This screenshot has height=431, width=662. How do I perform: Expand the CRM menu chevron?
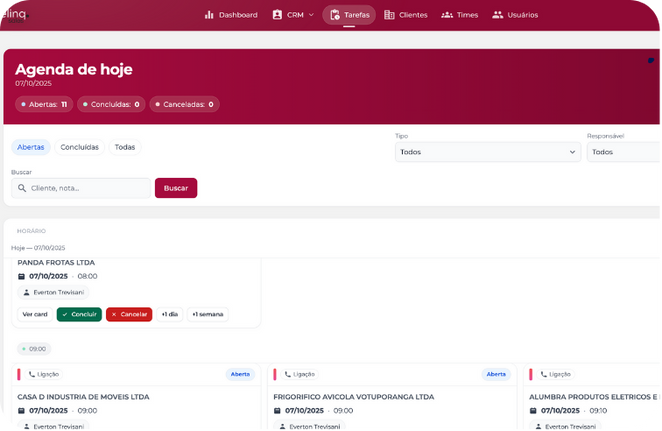pyautogui.click(x=311, y=15)
